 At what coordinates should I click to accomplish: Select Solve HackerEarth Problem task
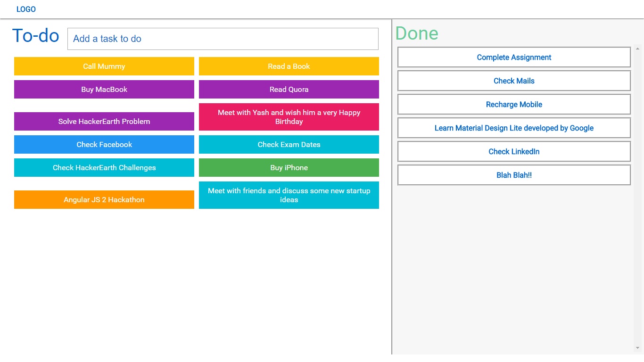pos(104,122)
